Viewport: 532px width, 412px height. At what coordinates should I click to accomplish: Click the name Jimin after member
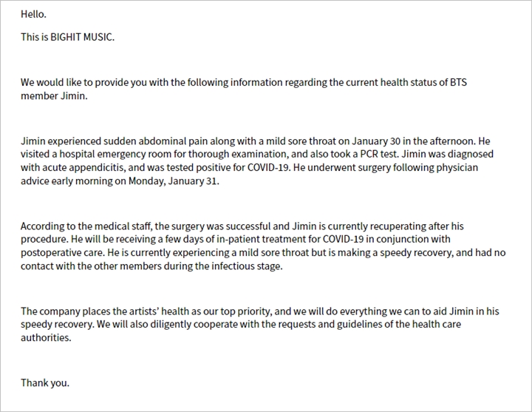74,96
